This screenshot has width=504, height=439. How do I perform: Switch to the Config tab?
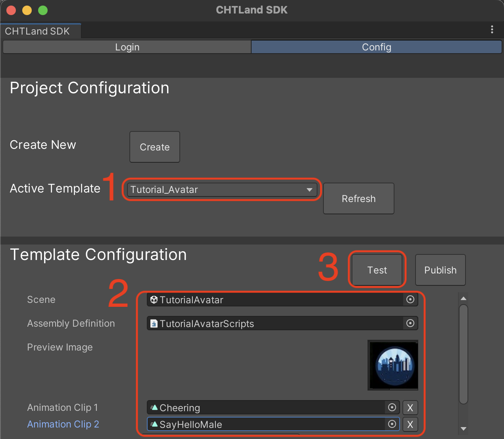point(376,47)
